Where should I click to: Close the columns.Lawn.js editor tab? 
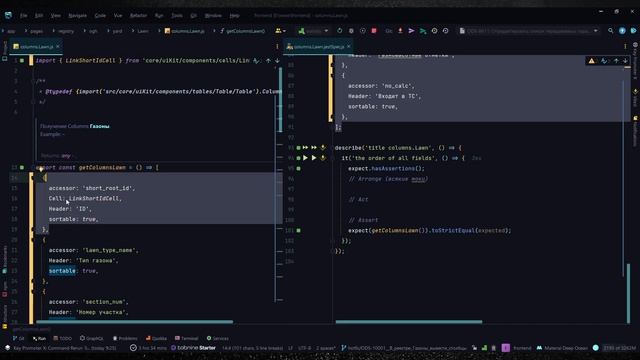click(x=58, y=47)
